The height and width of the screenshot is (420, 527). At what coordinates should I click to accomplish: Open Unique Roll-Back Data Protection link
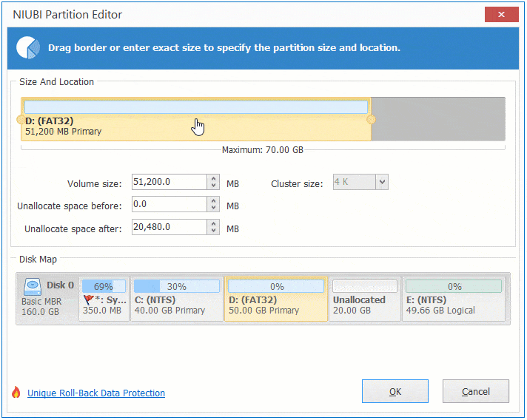click(96, 393)
